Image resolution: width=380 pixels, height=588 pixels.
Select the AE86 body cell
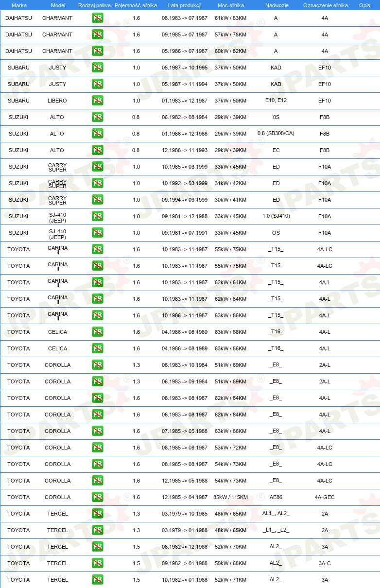tap(276, 497)
